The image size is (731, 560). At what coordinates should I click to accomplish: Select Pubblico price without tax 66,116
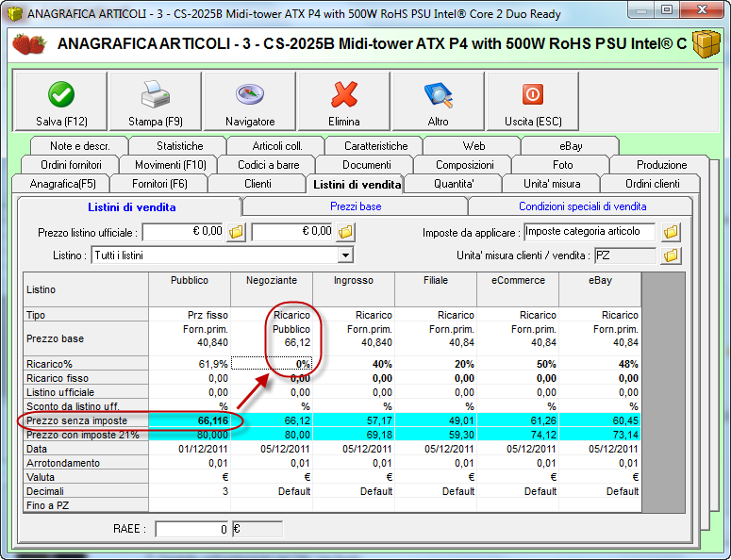point(190,420)
